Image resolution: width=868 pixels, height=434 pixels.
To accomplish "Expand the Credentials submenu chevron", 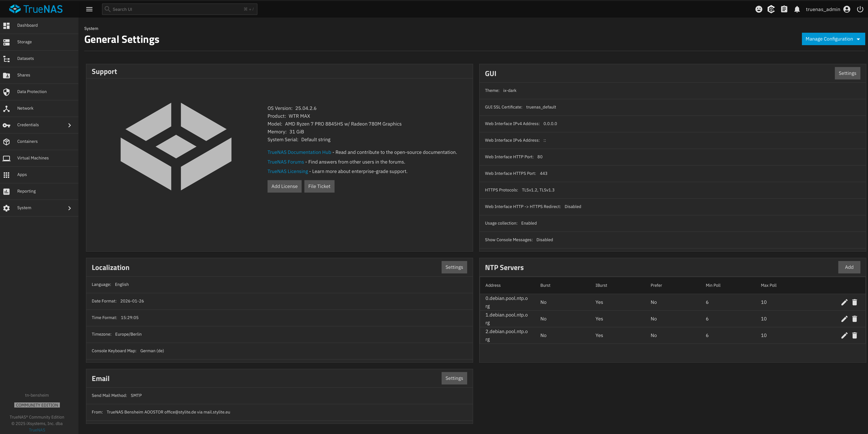I will (x=69, y=125).
